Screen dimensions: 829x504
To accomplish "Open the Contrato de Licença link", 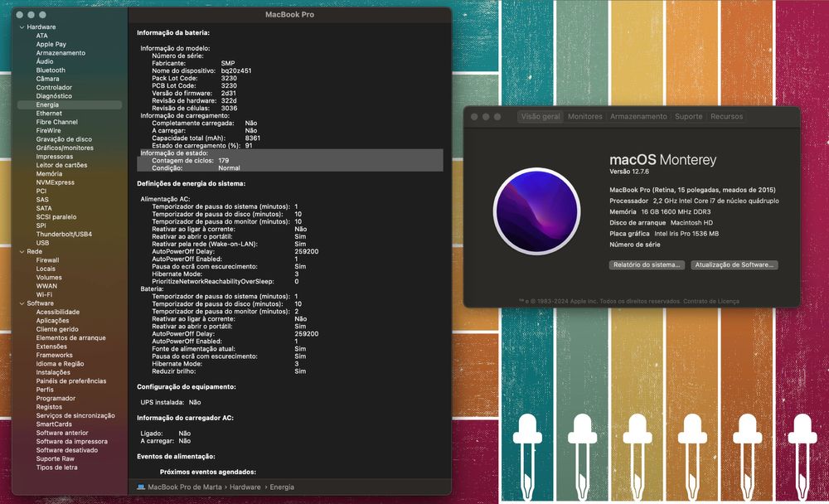I will coord(711,302).
